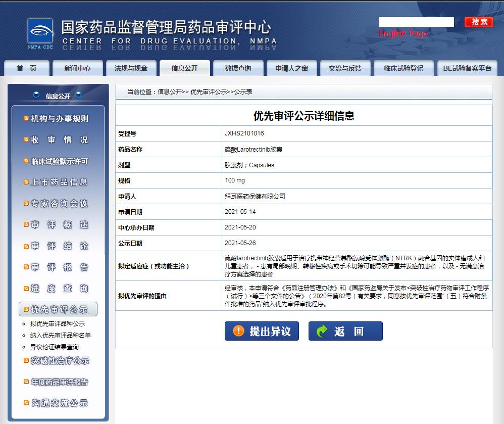
Task: Click acceptance number JXHS2101016
Action: click(x=244, y=133)
